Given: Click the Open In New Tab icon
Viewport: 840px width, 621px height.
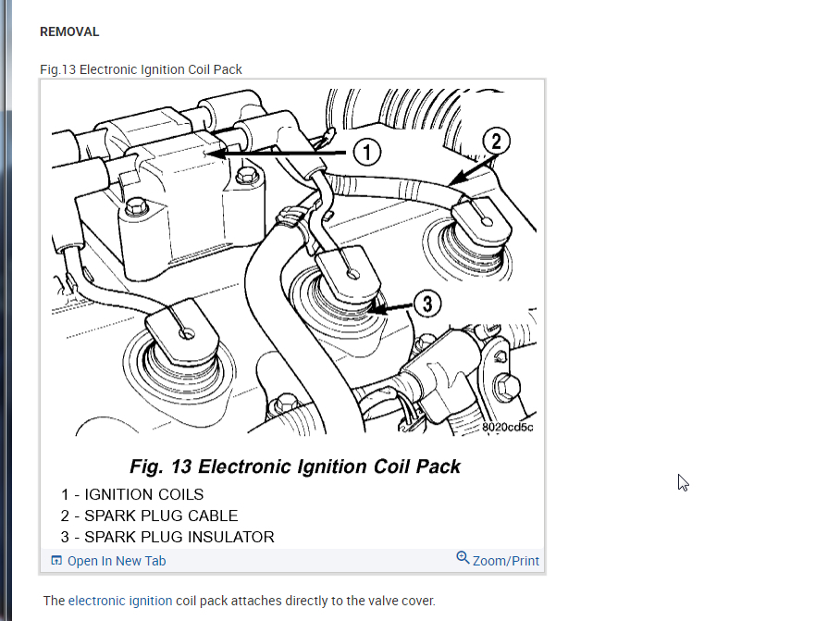Looking at the screenshot, I should coord(56,561).
